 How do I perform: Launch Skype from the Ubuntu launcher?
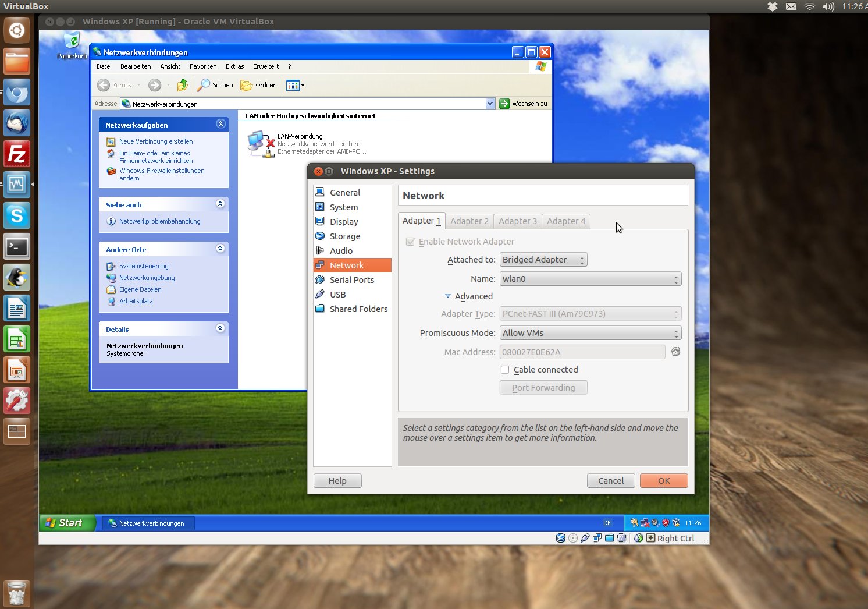(x=17, y=216)
